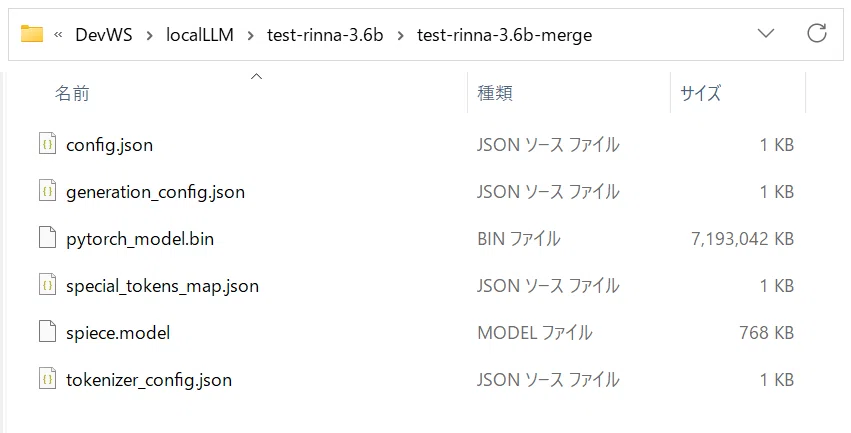Go to the localLLM breadcrumb
851x433 pixels.
coord(200,35)
